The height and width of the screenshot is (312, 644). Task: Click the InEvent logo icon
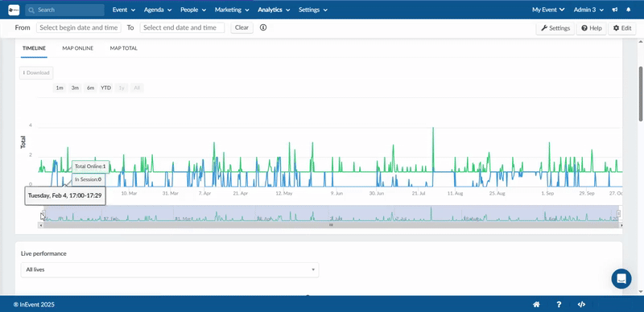(14, 10)
